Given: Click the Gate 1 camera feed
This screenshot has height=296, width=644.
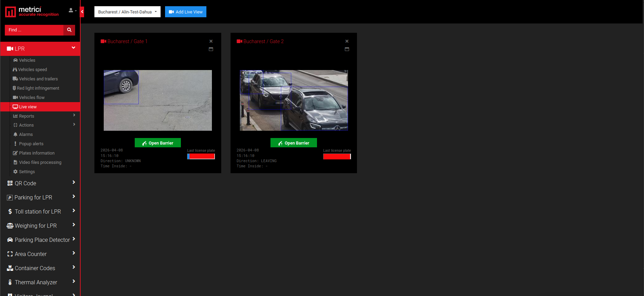Looking at the screenshot, I should pyautogui.click(x=158, y=100).
